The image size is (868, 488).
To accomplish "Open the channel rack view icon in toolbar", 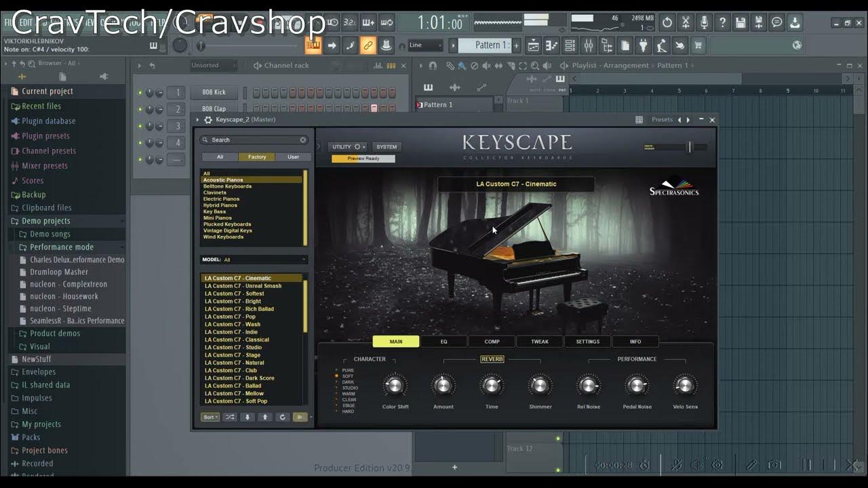I will pyautogui.click(x=570, y=45).
